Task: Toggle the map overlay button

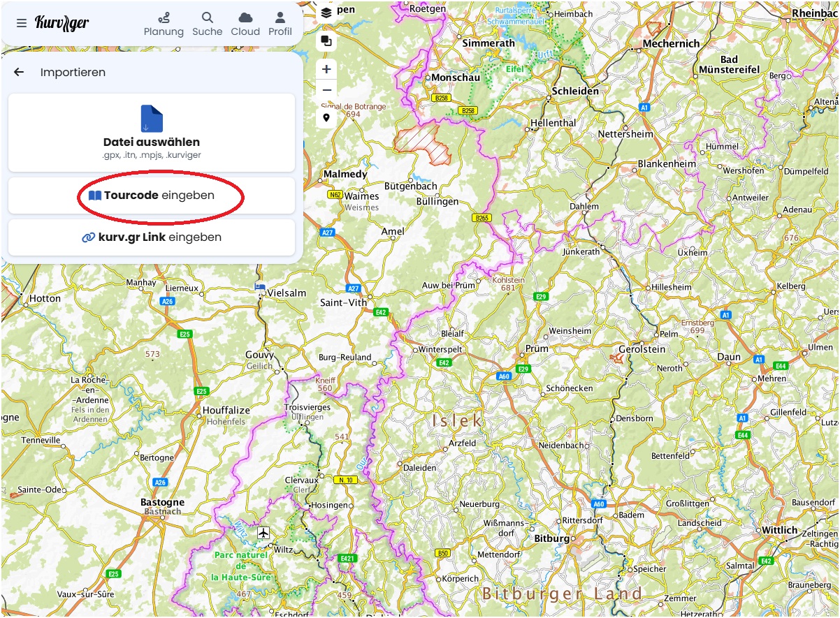Action: coord(326,41)
